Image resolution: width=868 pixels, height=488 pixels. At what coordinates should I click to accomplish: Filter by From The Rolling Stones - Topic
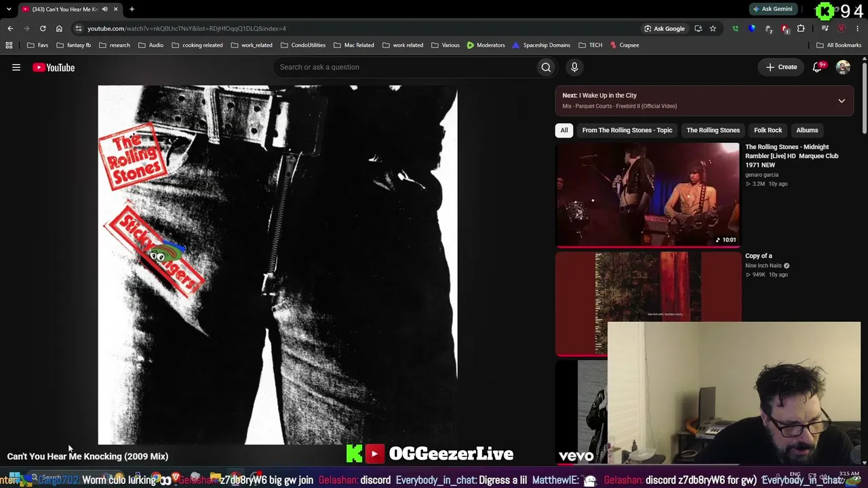[x=627, y=130]
